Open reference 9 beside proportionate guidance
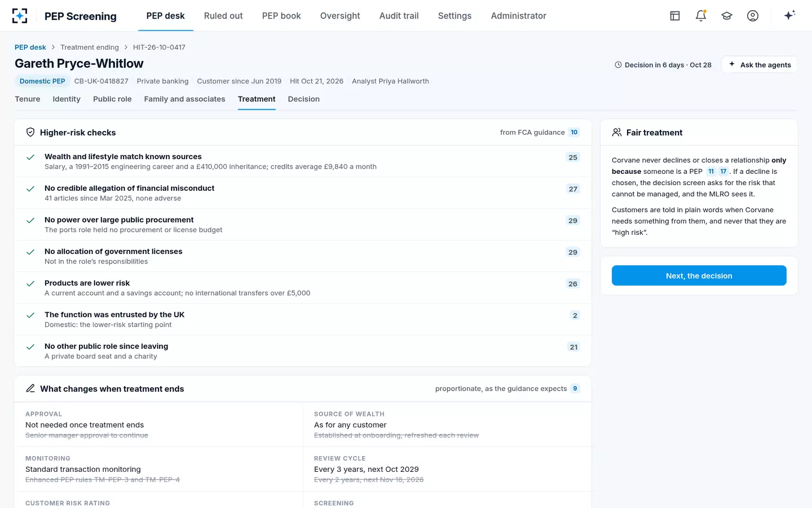 575,388
